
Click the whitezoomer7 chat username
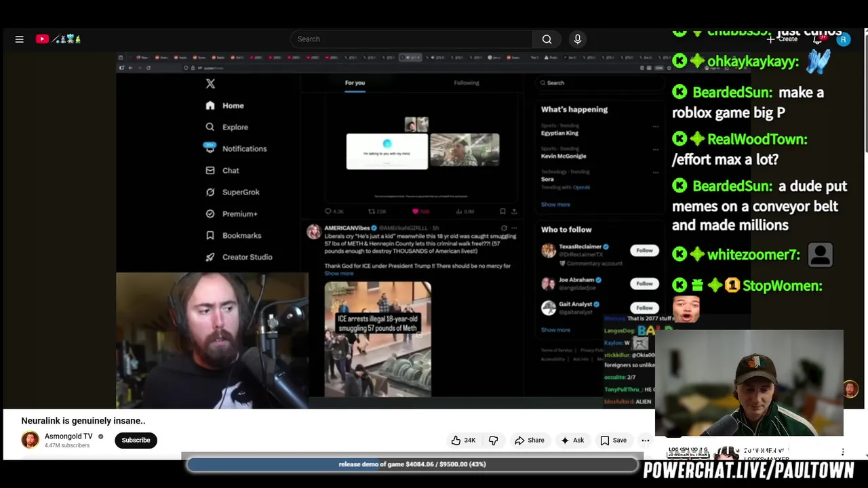click(x=753, y=255)
